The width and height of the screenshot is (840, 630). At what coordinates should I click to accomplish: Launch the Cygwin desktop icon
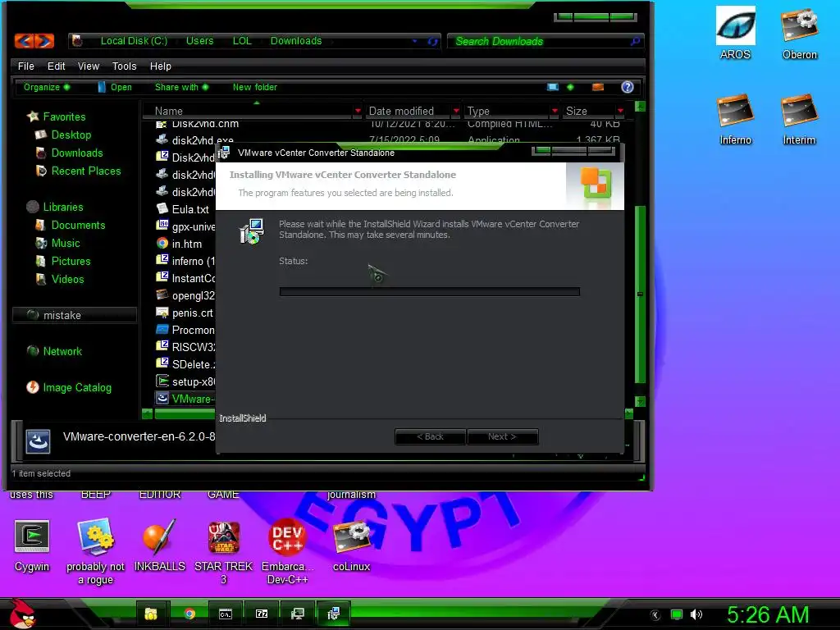click(x=32, y=546)
